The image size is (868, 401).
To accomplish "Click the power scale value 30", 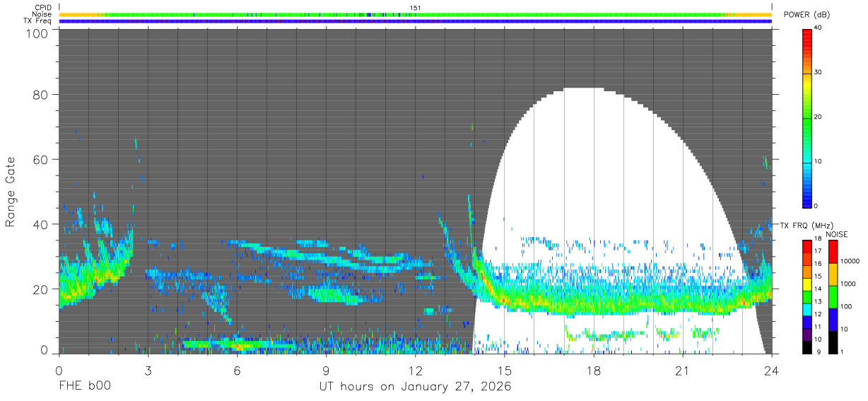I will pos(819,73).
